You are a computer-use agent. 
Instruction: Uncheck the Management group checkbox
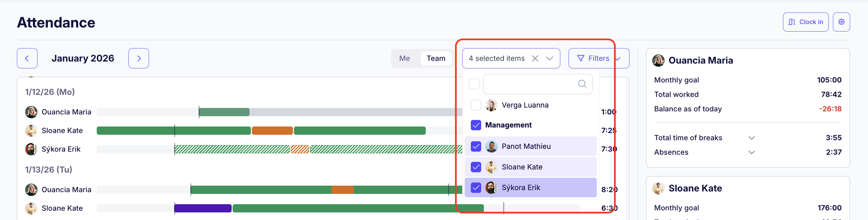pos(476,125)
